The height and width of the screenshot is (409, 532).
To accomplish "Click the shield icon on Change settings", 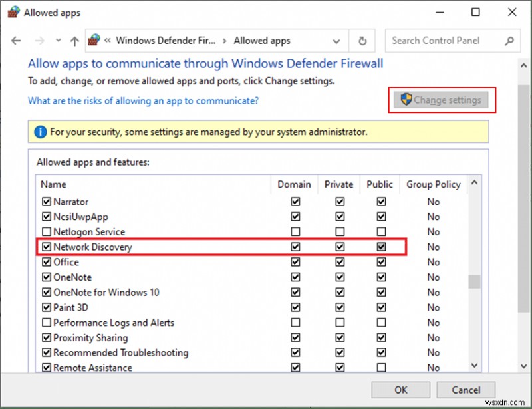I will pyautogui.click(x=406, y=100).
